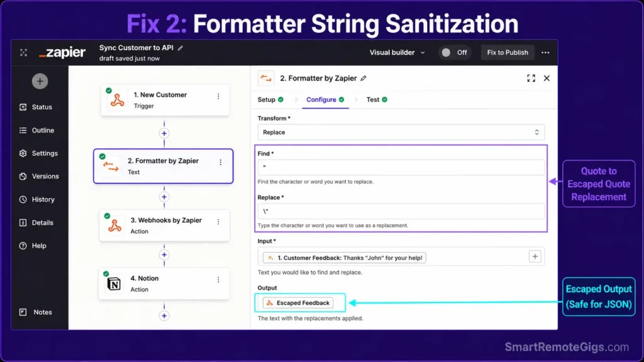Click the Formatter icon in the panel header
Image resolution: width=644 pixels, height=362 pixels.
coord(266,78)
